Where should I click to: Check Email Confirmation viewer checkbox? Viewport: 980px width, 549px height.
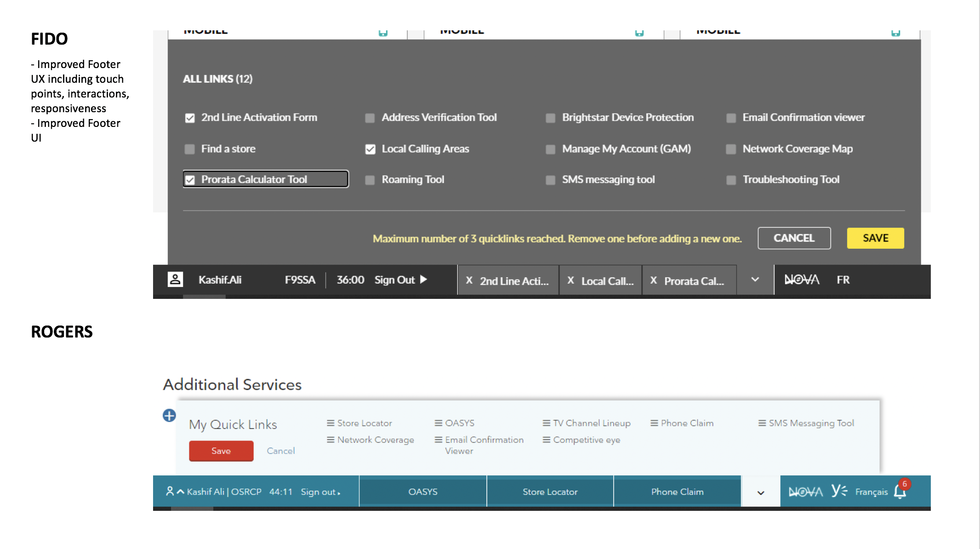731,118
